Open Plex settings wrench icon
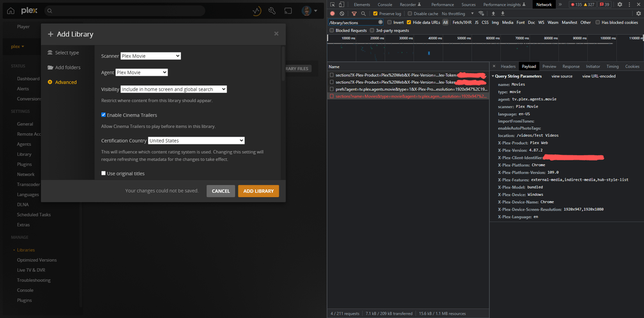 [x=272, y=11]
